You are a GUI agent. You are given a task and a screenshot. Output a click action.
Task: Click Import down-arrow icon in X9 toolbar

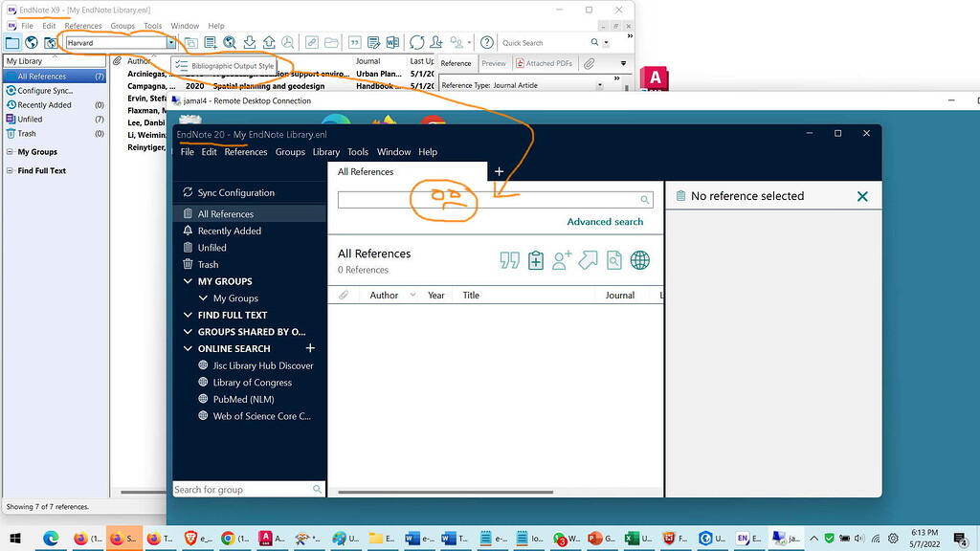point(250,42)
